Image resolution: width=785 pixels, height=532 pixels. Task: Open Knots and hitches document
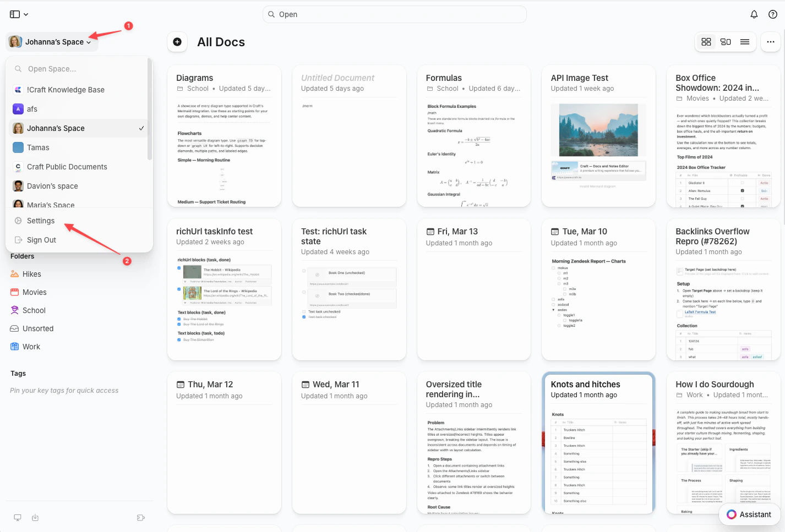(x=598, y=443)
